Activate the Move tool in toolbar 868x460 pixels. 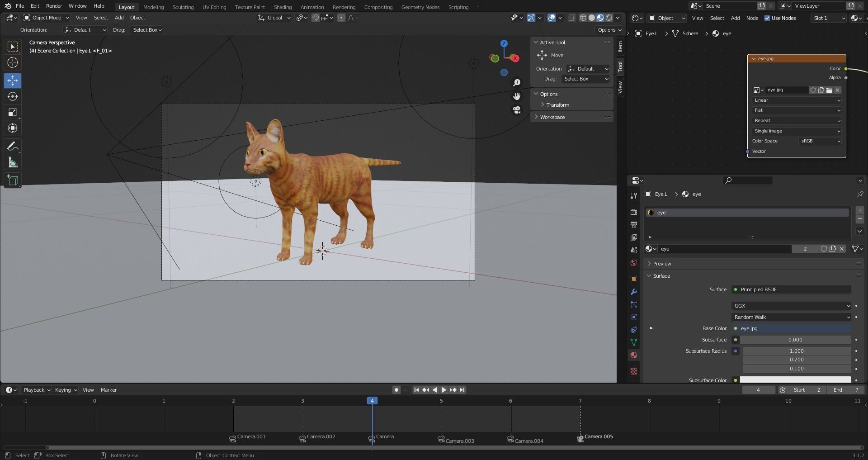click(13, 81)
